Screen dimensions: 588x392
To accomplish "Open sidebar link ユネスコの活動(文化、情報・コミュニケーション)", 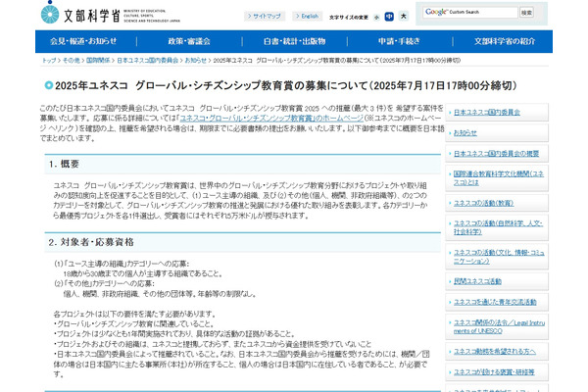I will point(499,257).
